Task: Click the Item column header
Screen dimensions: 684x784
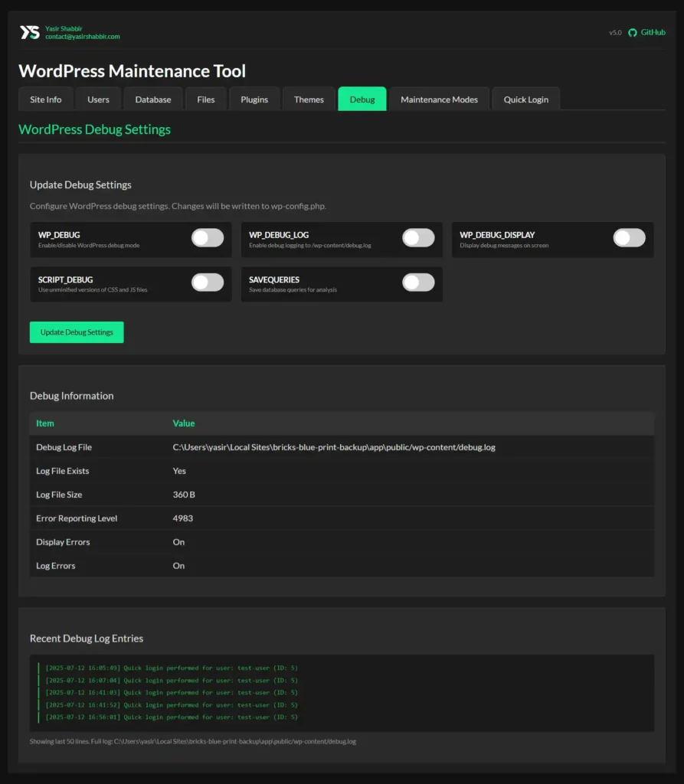Action: (x=45, y=423)
